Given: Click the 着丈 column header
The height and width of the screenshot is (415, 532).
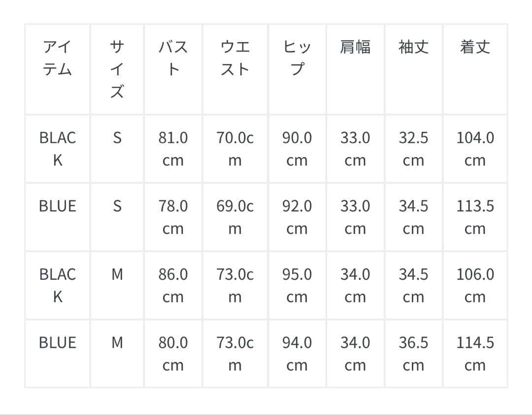Looking at the screenshot, I should pos(475,47).
